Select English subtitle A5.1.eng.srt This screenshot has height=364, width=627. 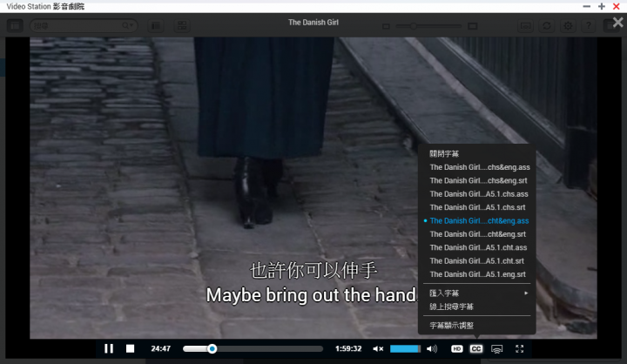[478, 274]
